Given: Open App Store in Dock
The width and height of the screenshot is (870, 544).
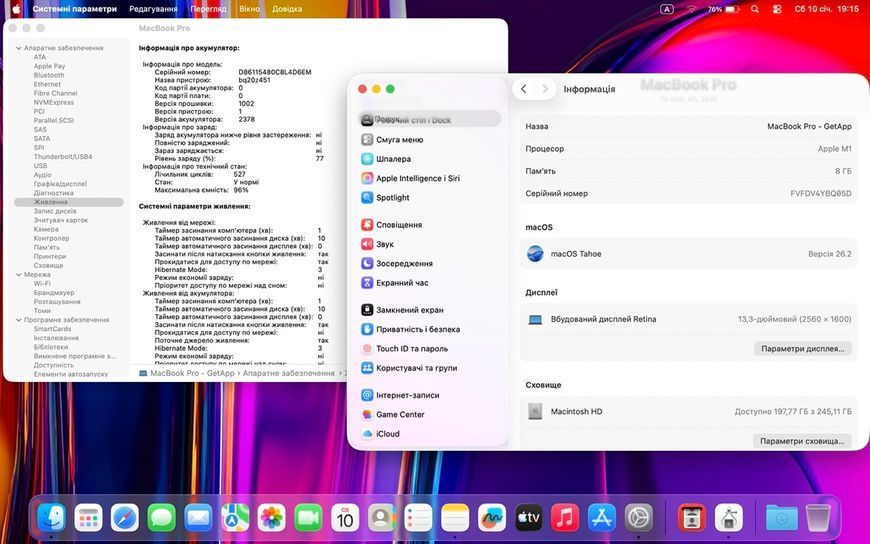Looking at the screenshot, I should (602, 518).
